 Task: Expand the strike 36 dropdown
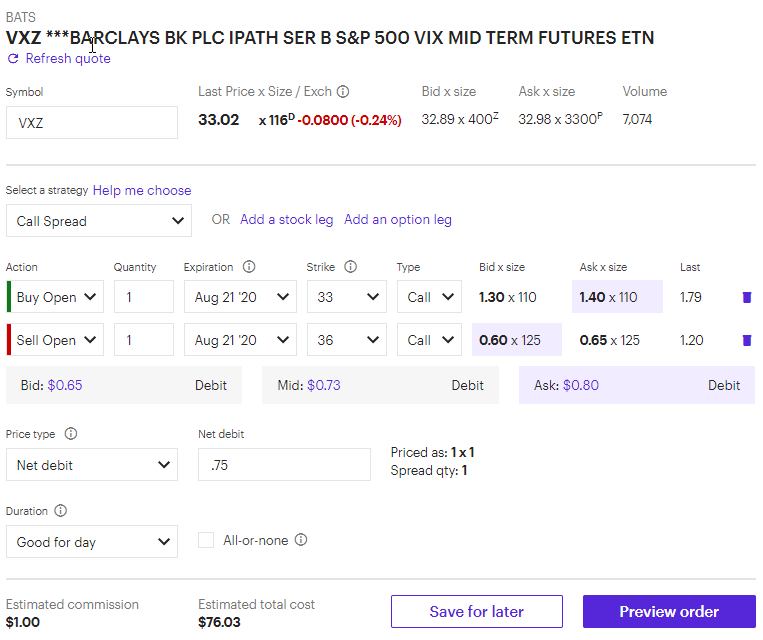tap(346, 340)
